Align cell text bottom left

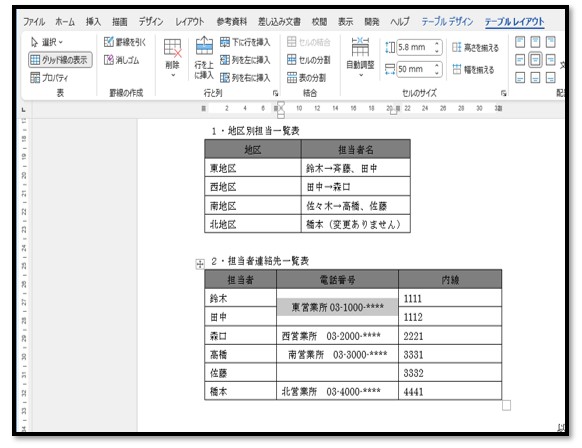(520, 78)
